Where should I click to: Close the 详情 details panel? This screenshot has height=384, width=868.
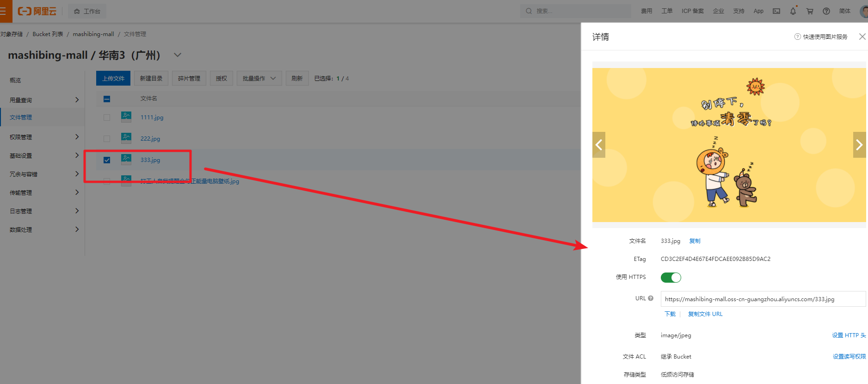[862, 37]
